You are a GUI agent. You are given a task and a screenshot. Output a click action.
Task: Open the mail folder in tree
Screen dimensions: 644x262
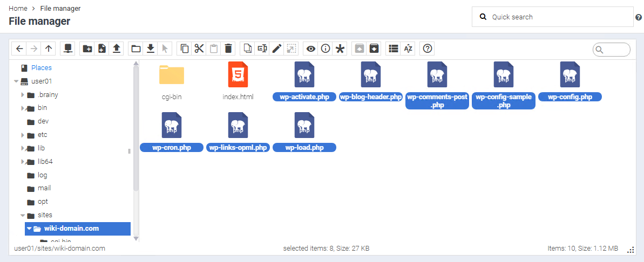44,188
